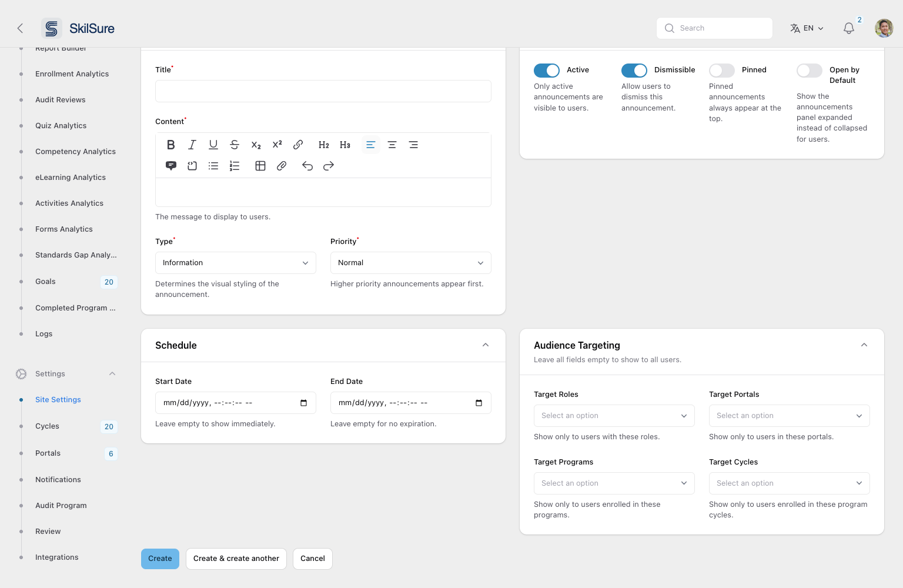Redo the last editor change

(329, 166)
